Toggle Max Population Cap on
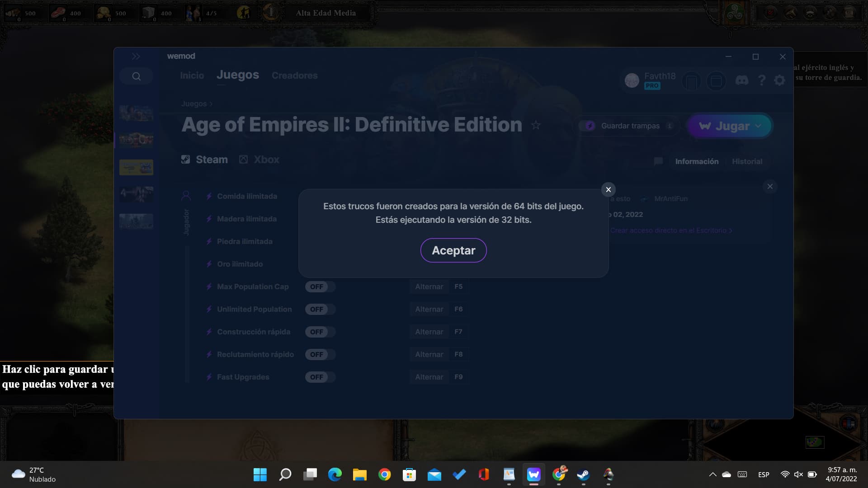Screen dimensions: 868x488 (320, 286)
